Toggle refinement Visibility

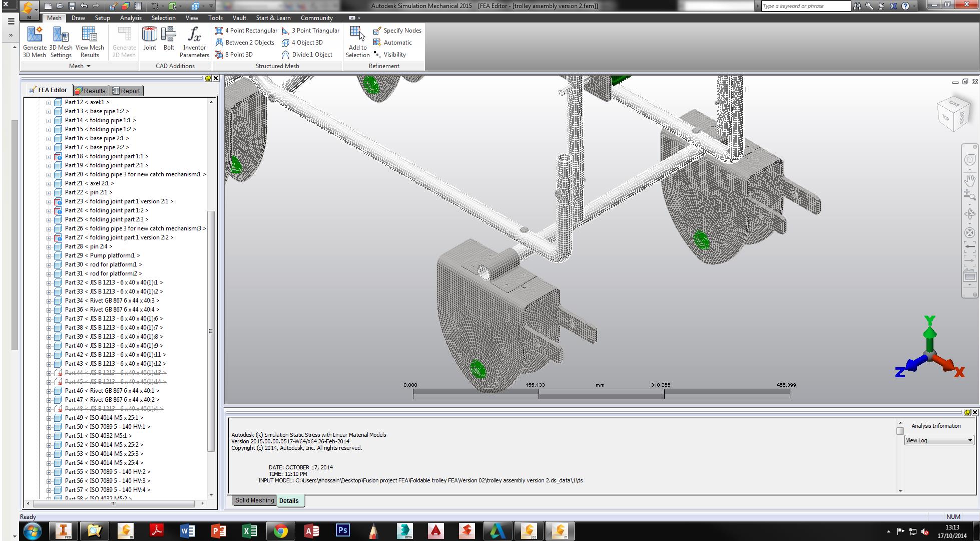(x=389, y=55)
